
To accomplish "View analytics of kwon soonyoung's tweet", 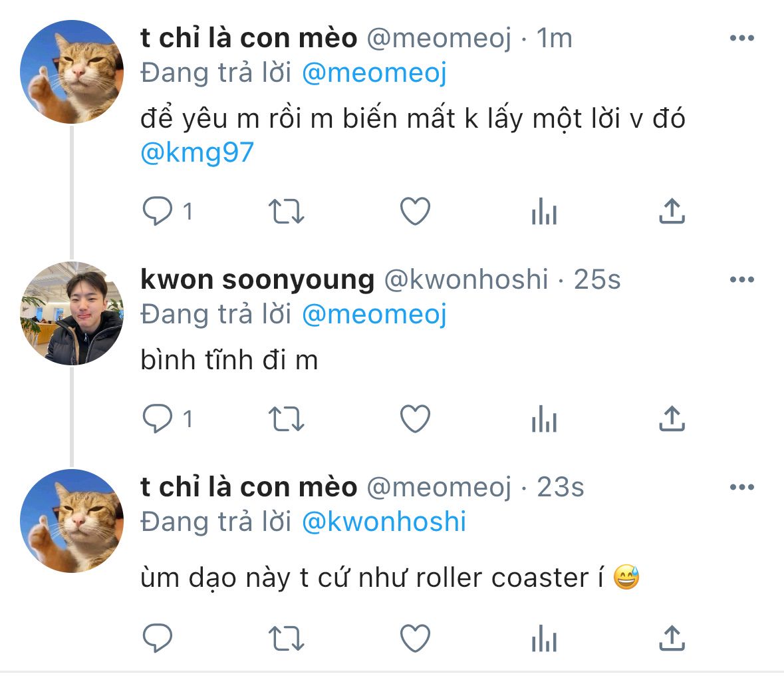I will point(544,419).
